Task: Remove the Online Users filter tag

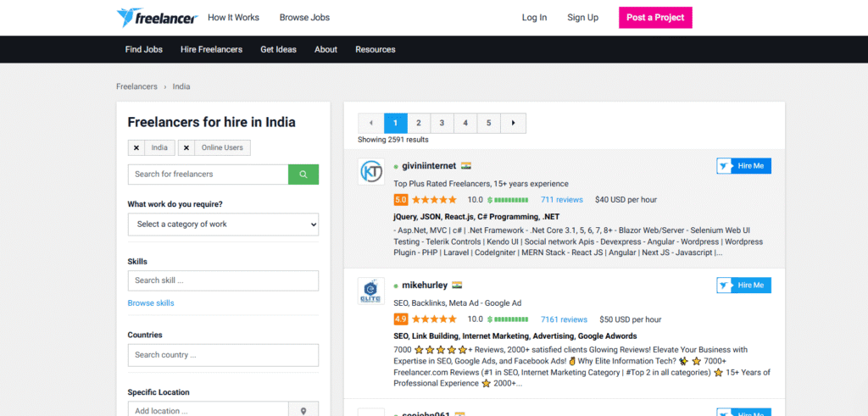Action: click(x=186, y=148)
